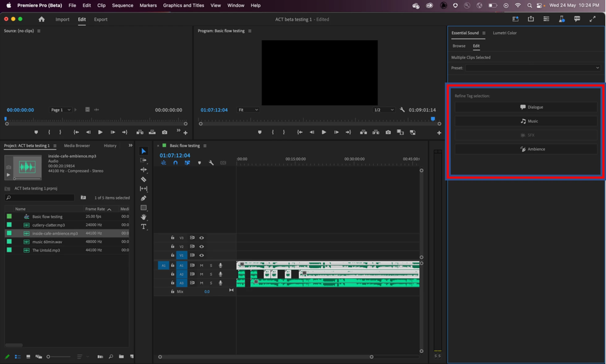Open playback resolution 1/2 dropdown
Viewport: 606px width, 364px height.
click(384, 110)
